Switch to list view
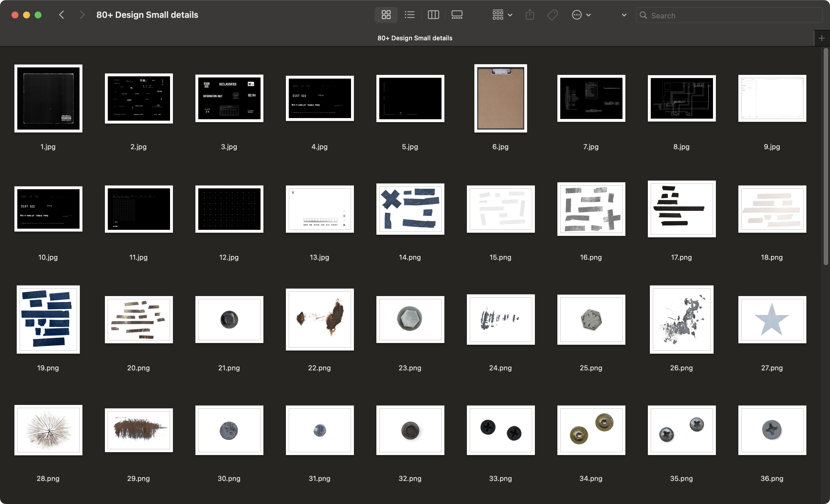Image resolution: width=830 pixels, height=504 pixels. [x=410, y=15]
